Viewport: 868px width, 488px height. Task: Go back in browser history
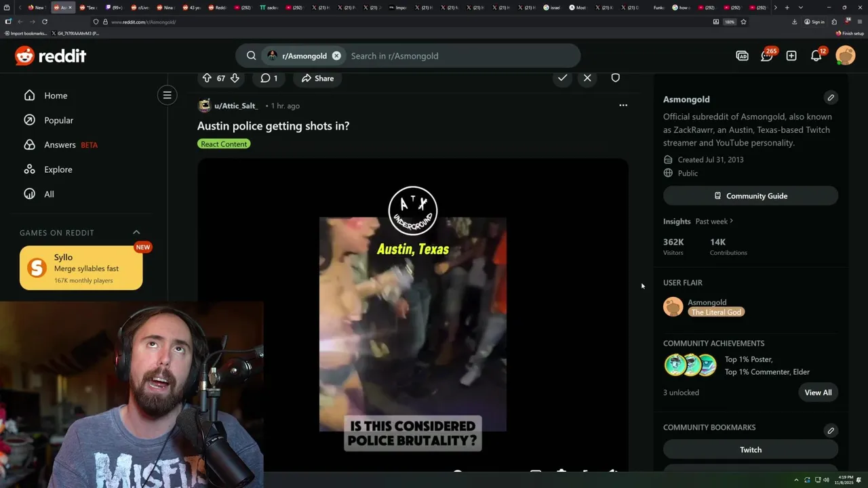coord(20,22)
